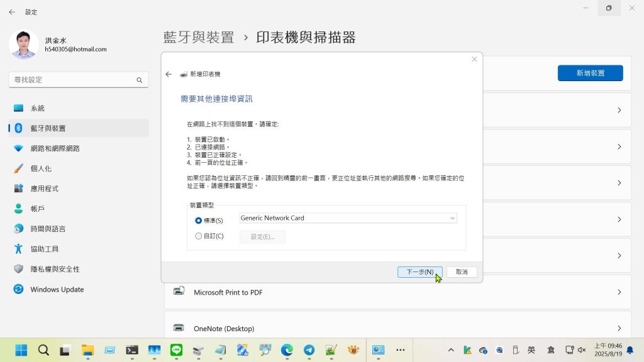Open Windows Update in the sidebar
This screenshot has height=362, width=644.
(57, 289)
